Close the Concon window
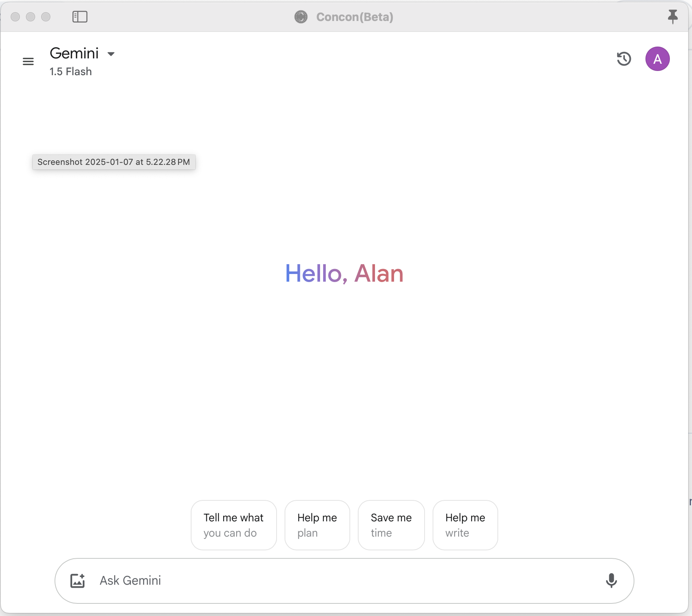This screenshot has height=616, width=692. tap(15, 17)
